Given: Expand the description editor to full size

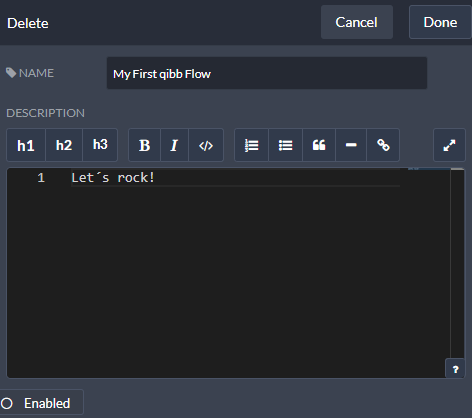Looking at the screenshot, I should tap(449, 145).
